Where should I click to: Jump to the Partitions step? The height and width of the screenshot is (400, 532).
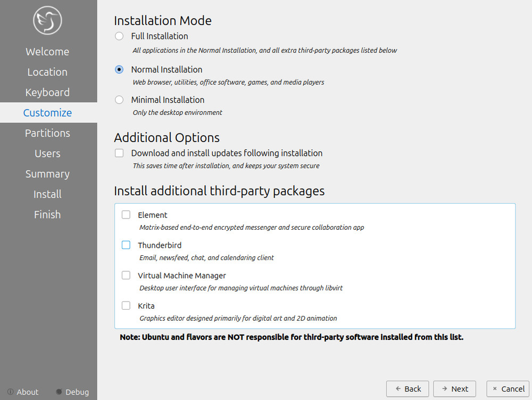pos(47,133)
